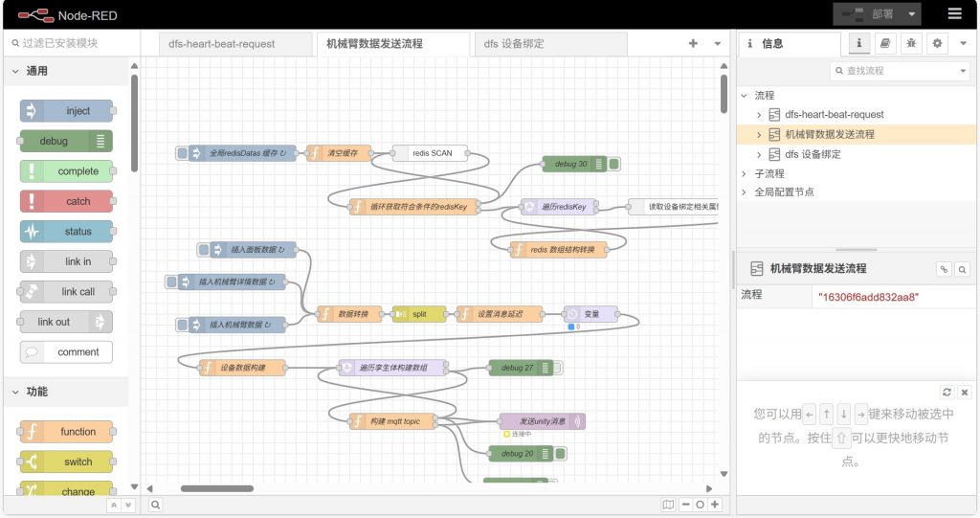The image size is (980, 518).
Task: Open the debug messages sidebar tab
Action: 911,43
